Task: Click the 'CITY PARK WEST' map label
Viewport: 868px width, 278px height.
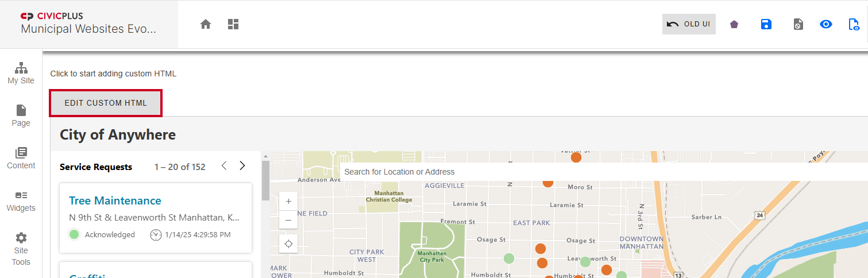Action: coord(367,256)
